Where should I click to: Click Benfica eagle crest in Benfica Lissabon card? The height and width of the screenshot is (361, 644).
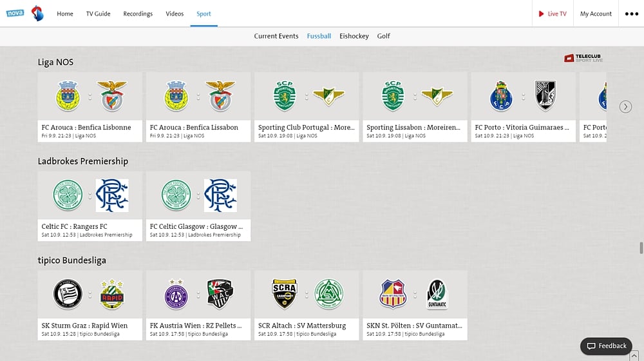pos(220,96)
